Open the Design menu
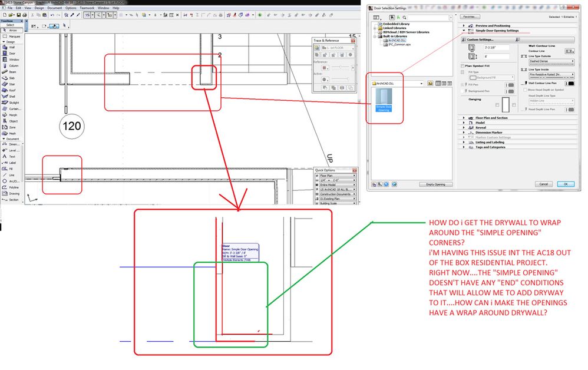The image size is (588, 370). click(x=39, y=8)
